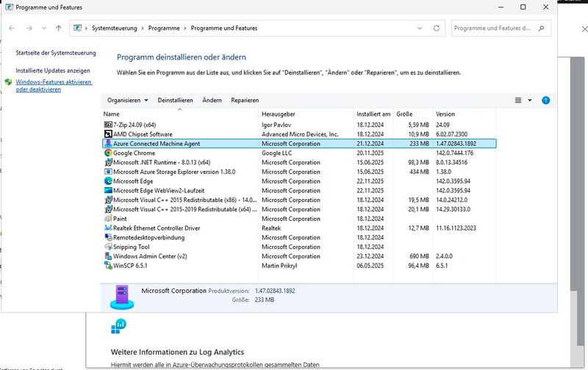
Task: Click Programme und Features in breadcrumb
Action: click(x=224, y=28)
